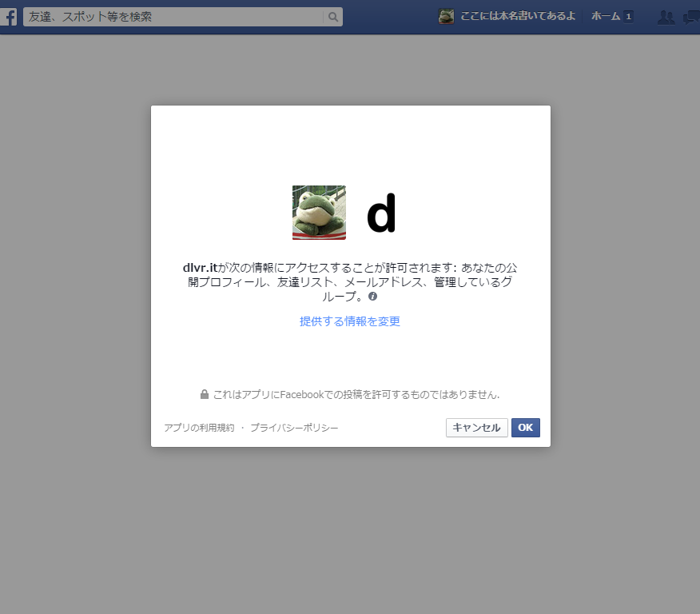This screenshot has height=614, width=700.
Task: Click the home notification badge 1
Action: point(629,17)
